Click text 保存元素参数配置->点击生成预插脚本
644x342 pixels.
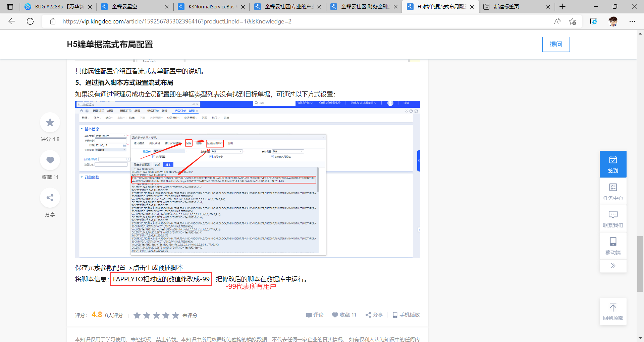(129, 268)
